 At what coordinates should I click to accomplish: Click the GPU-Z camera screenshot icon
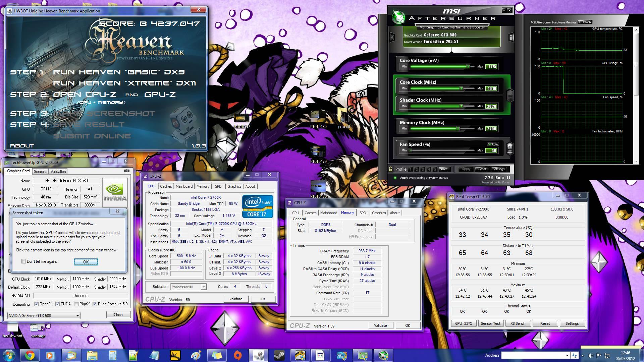click(126, 171)
